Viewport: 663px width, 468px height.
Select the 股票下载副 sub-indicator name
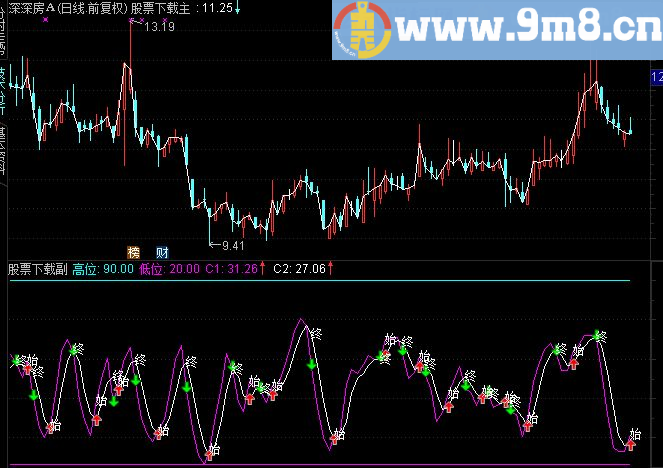click(x=37, y=269)
